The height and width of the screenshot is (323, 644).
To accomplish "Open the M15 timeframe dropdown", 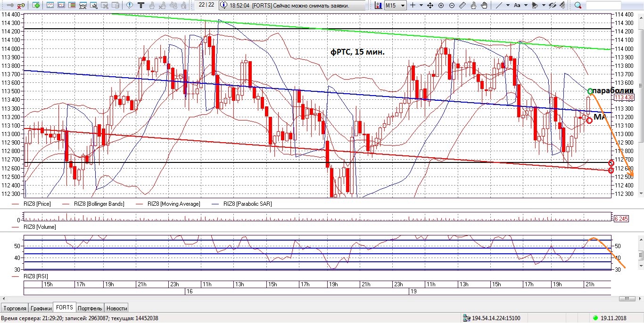I will coord(395,5).
